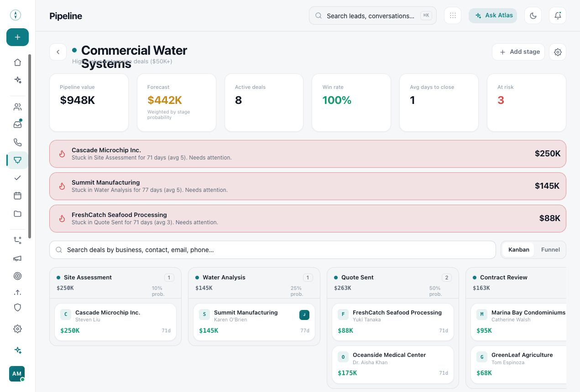Select the Pipeline funnel icon in sidebar

click(17, 160)
